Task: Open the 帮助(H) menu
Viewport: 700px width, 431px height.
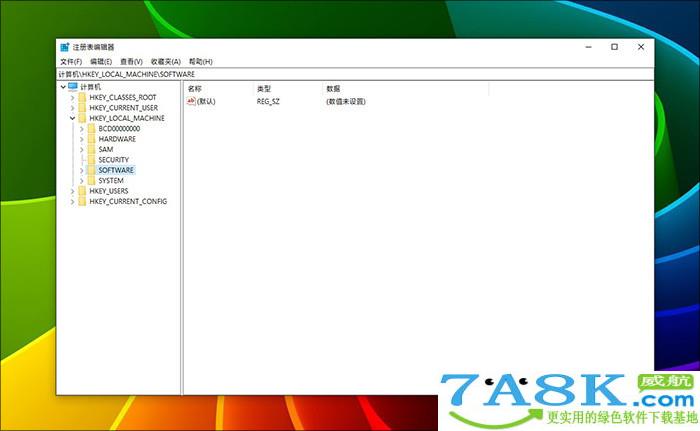Action: click(201, 62)
